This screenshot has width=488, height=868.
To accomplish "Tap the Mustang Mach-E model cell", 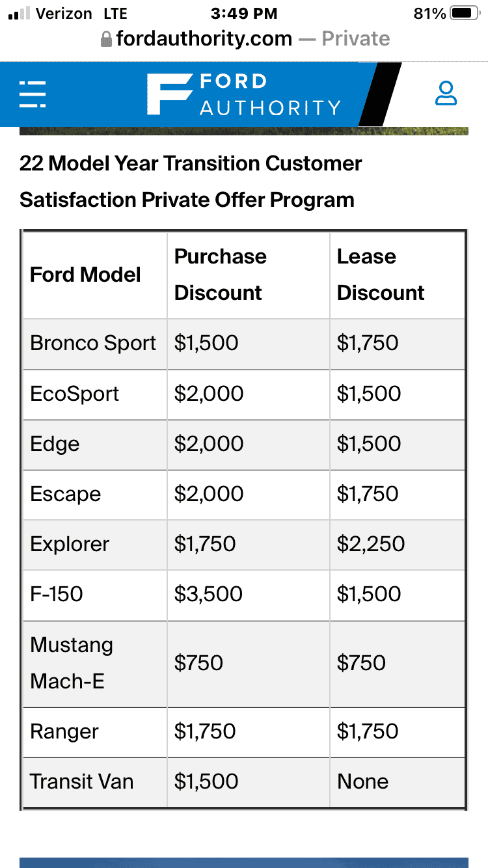I will [95, 664].
